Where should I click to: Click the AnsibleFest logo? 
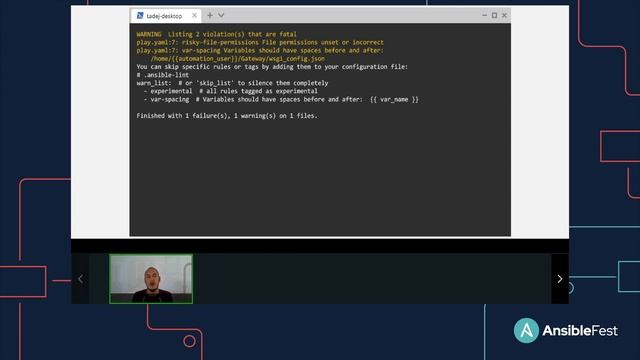566,331
